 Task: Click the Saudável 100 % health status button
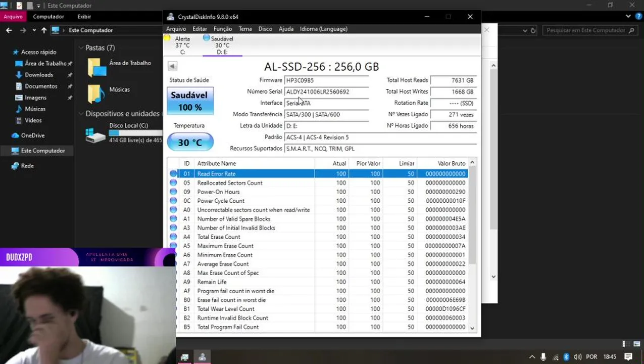(190, 101)
